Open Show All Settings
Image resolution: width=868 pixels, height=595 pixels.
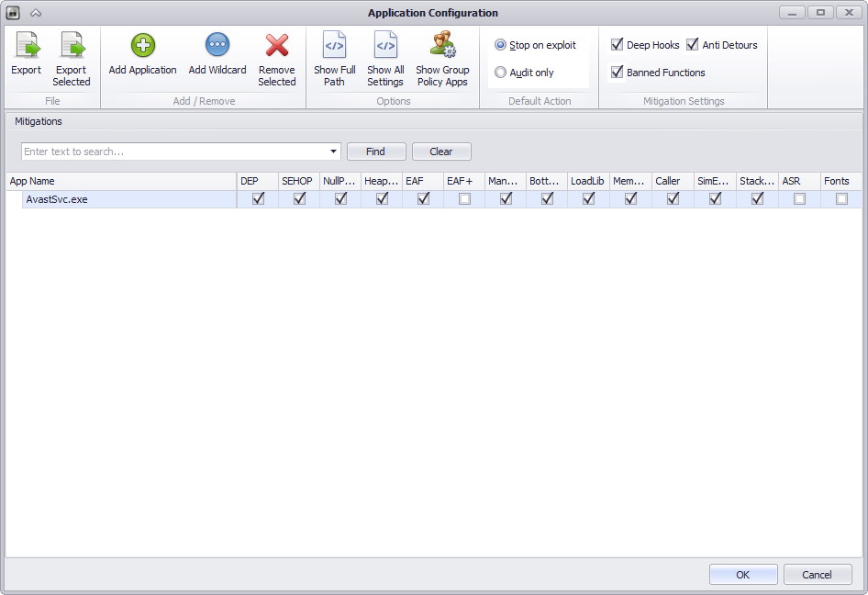coord(385,46)
